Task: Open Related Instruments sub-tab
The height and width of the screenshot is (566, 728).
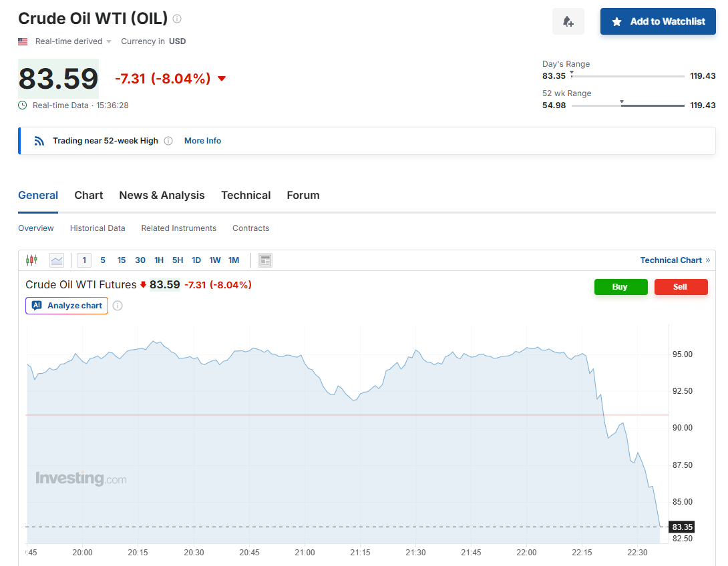Action: click(x=179, y=228)
